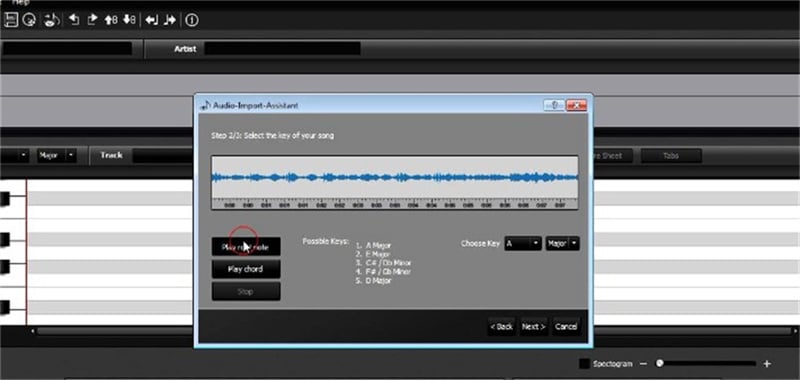Click the sheet music import icon in toolbar
This screenshot has height=380, width=800.
point(11,20)
